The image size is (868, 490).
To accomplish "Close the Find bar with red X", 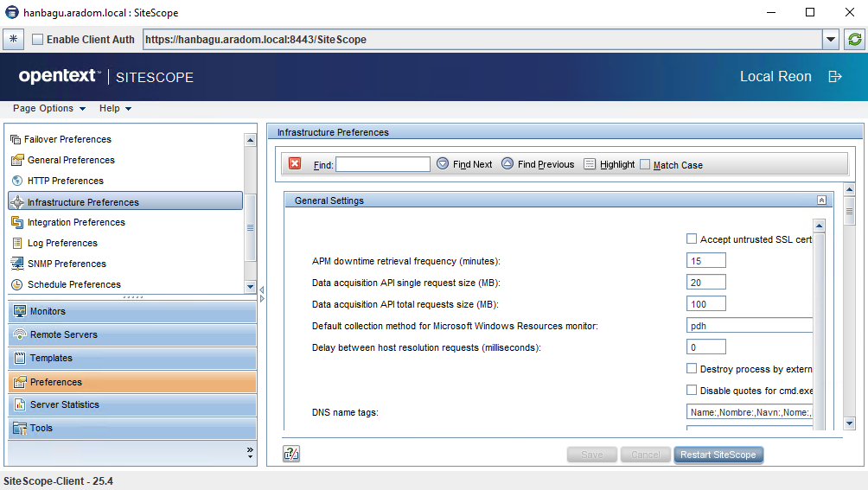I will [x=295, y=163].
